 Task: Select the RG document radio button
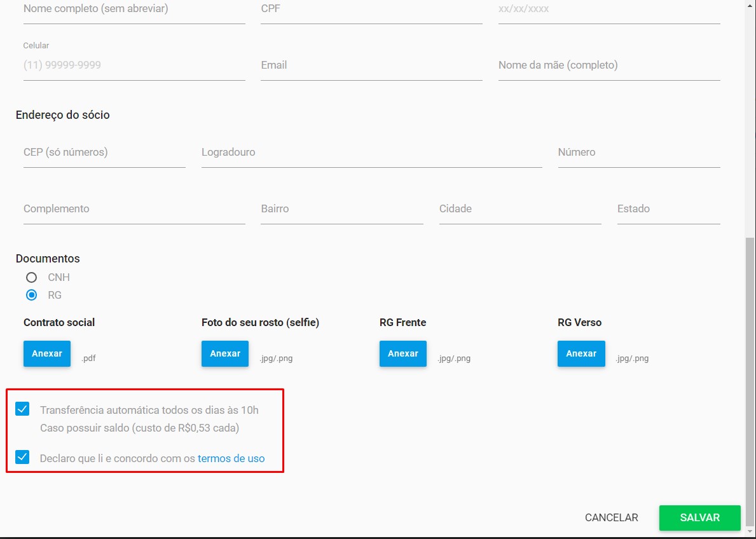(31, 295)
